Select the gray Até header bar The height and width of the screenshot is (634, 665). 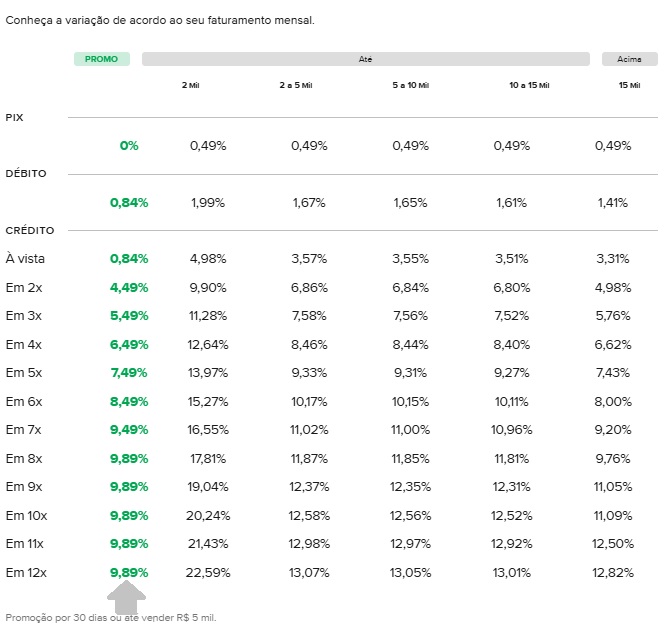click(366, 59)
